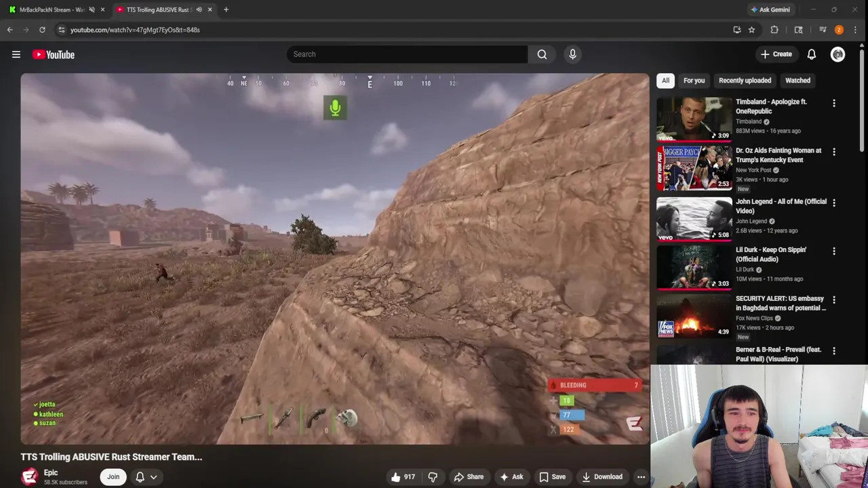Viewport: 868px width, 488px height.
Task: Open John Legend All of Me thumbnail
Action: [694, 218]
